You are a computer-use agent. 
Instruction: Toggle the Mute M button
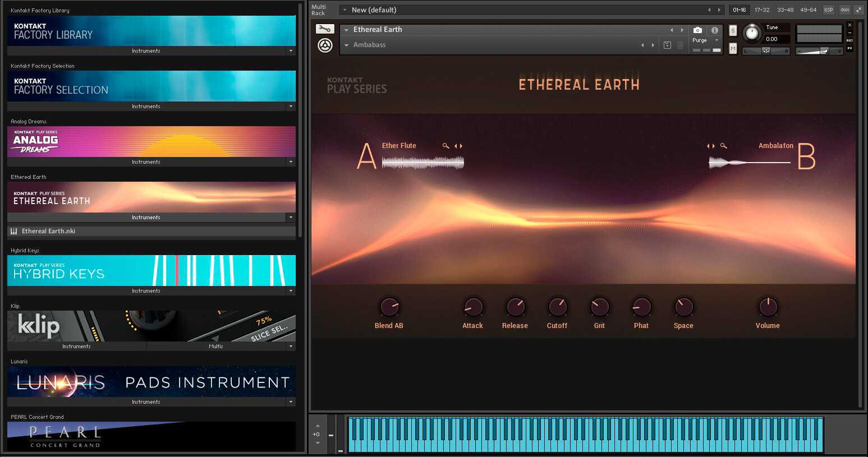pyautogui.click(x=733, y=49)
